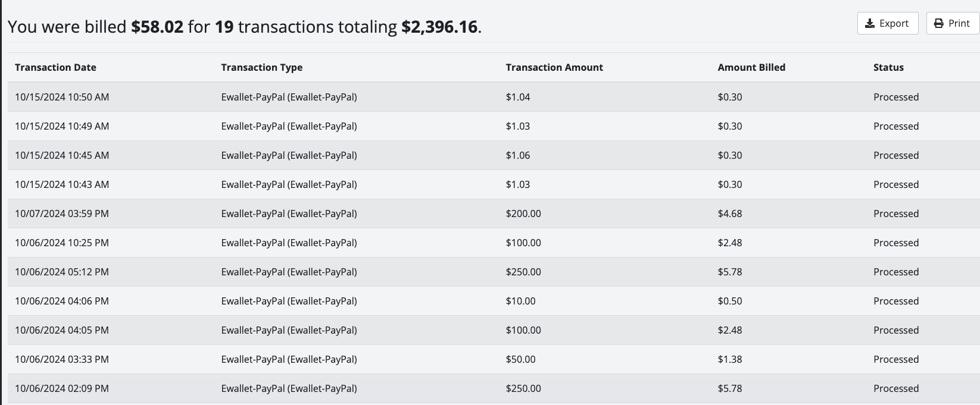Click the $200.00 transaction amount

pyautogui.click(x=523, y=214)
